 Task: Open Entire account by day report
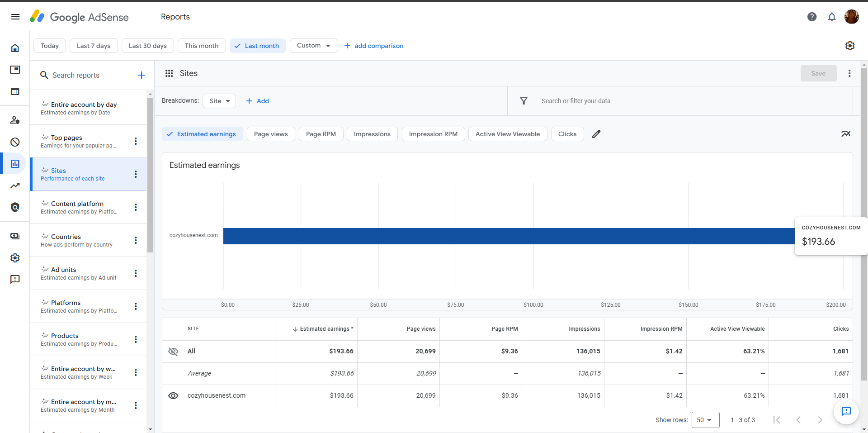pos(88,108)
